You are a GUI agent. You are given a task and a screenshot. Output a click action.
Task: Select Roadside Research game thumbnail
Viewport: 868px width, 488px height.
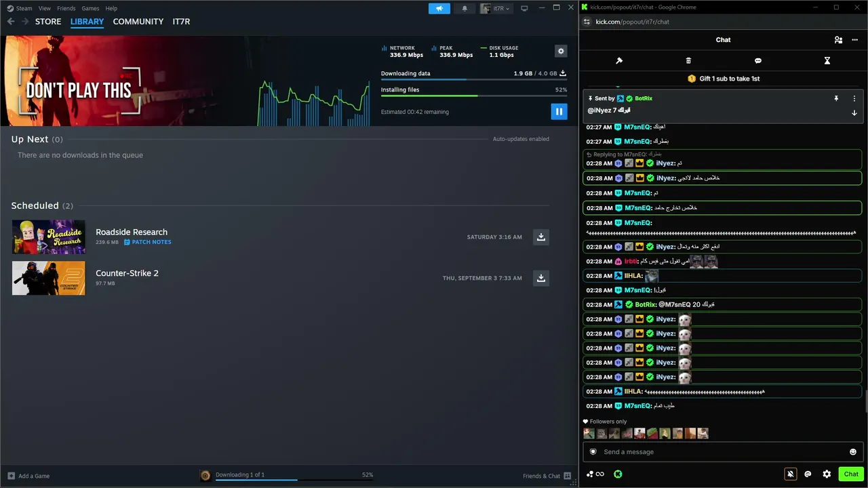[x=49, y=237]
